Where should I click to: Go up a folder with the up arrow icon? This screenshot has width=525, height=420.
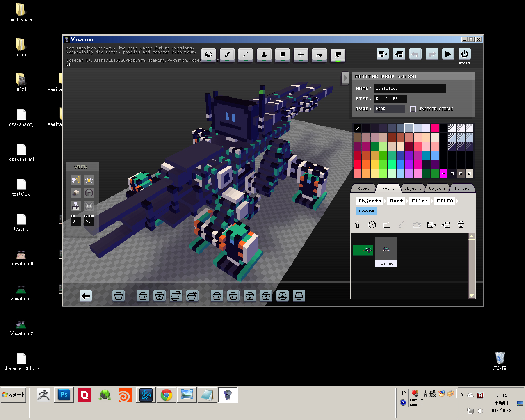pos(358,224)
